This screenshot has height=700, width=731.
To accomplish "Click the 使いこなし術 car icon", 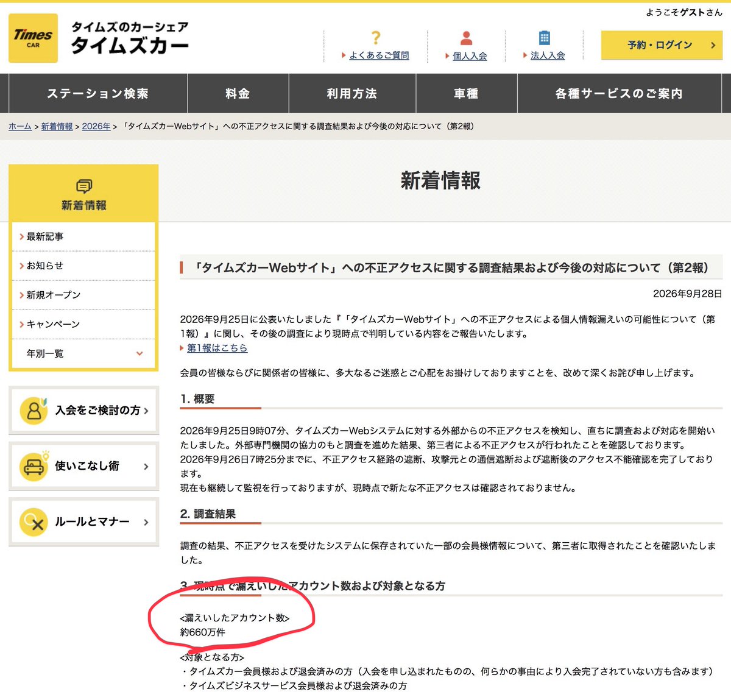I will pos(34,466).
